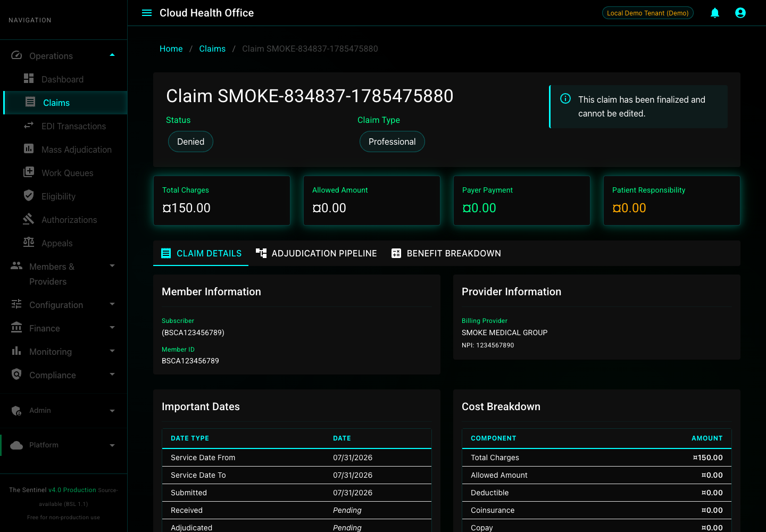Expand the Configuration section arrow

pyautogui.click(x=112, y=304)
